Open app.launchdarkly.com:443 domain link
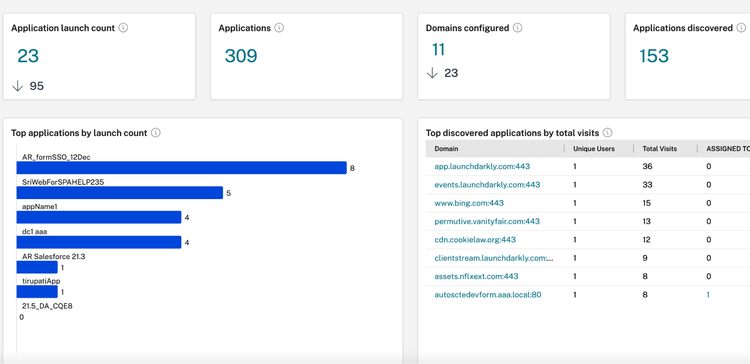Screen dimensions: 750x364 482,166
